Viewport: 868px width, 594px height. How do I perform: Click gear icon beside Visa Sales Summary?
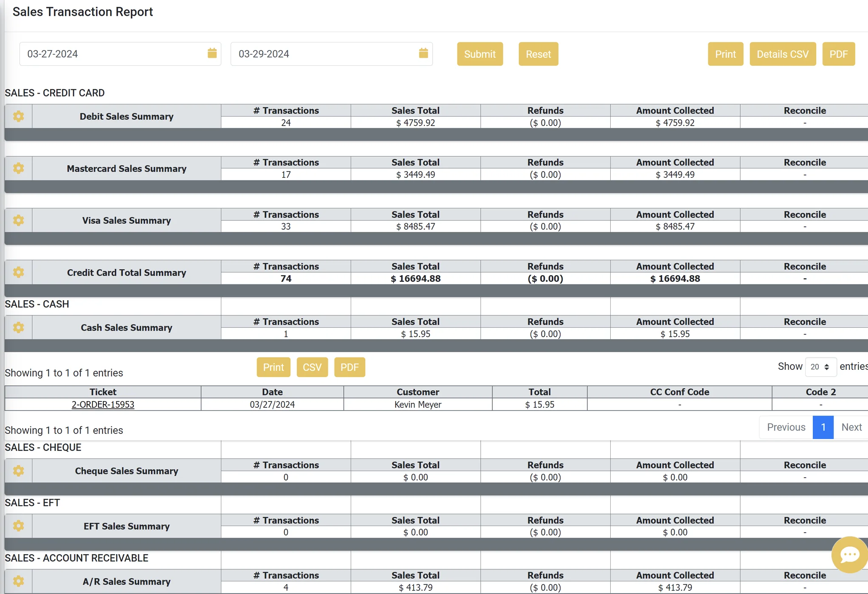(x=18, y=220)
